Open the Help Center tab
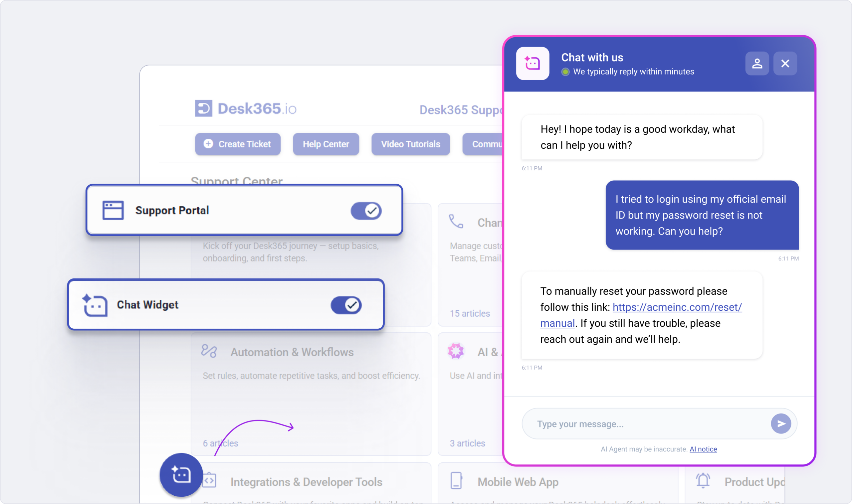 326,144
